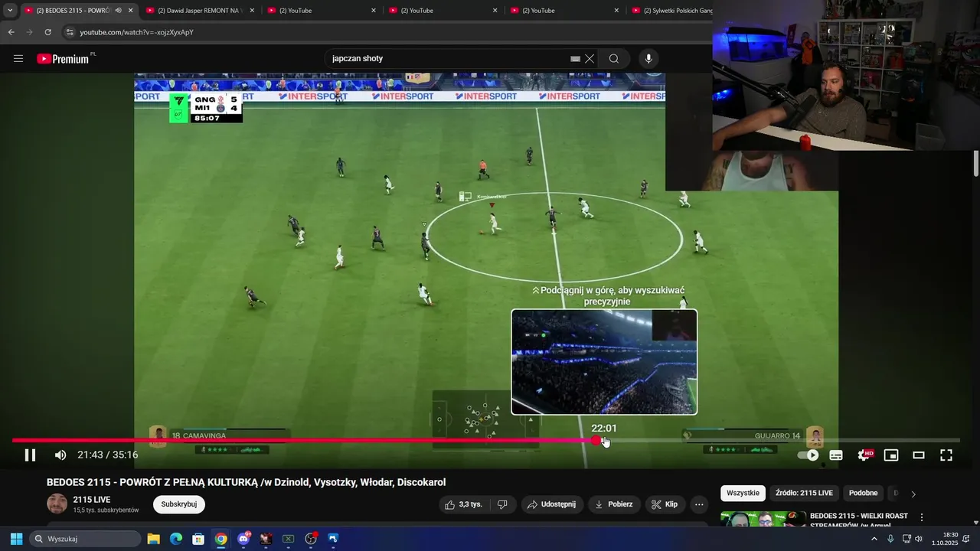Open Xbox Game Bar taskbar icon

(288, 539)
